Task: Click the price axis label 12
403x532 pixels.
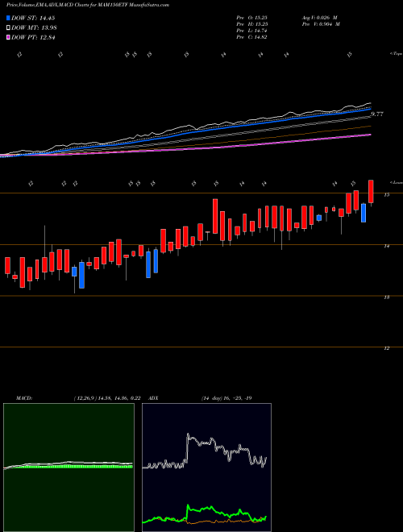Action: [x=386, y=348]
